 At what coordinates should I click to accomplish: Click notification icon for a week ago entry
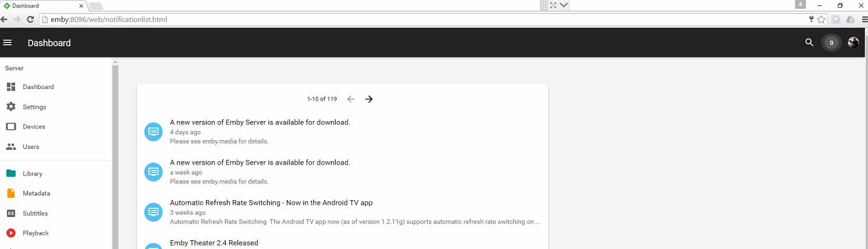click(154, 172)
